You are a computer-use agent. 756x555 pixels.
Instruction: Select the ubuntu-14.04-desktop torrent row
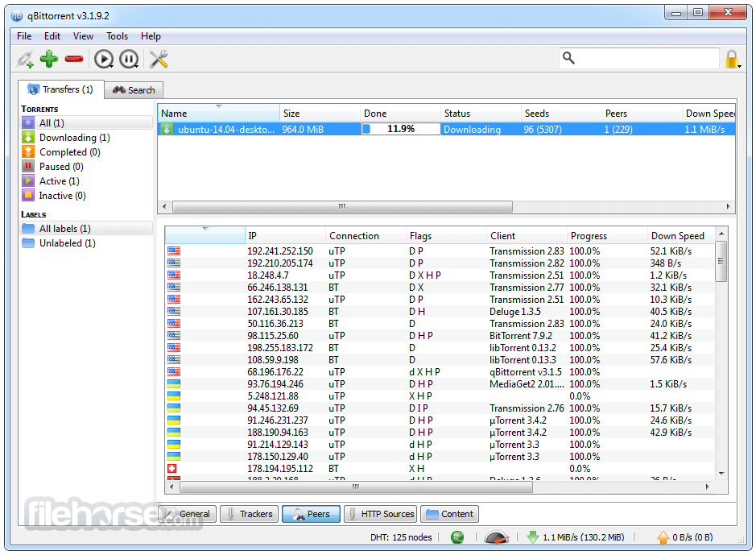click(x=447, y=129)
